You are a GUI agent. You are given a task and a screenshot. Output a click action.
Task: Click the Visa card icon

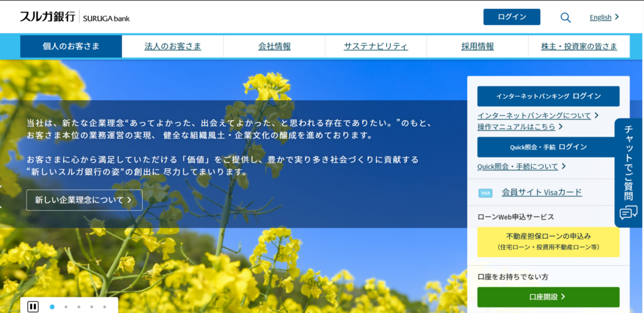486,193
